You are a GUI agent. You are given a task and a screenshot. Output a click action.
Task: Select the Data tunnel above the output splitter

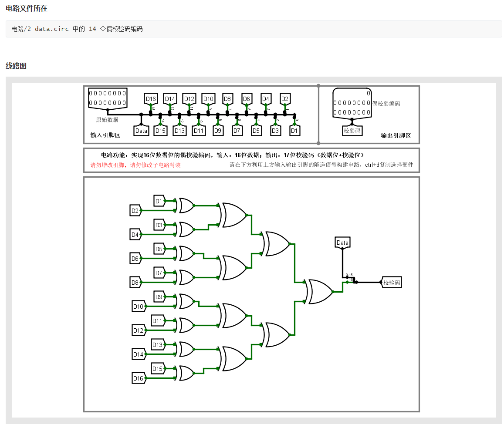tap(342, 243)
